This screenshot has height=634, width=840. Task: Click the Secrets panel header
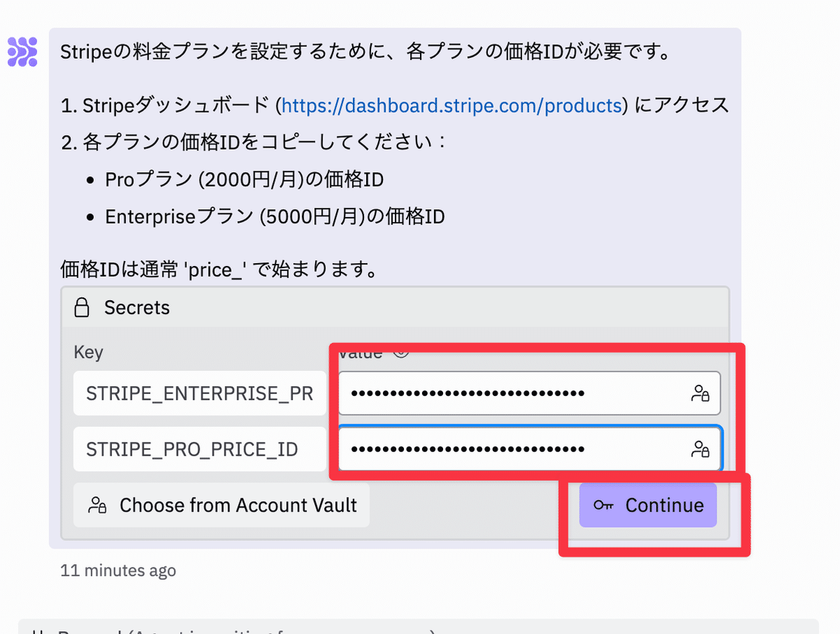tap(395, 308)
